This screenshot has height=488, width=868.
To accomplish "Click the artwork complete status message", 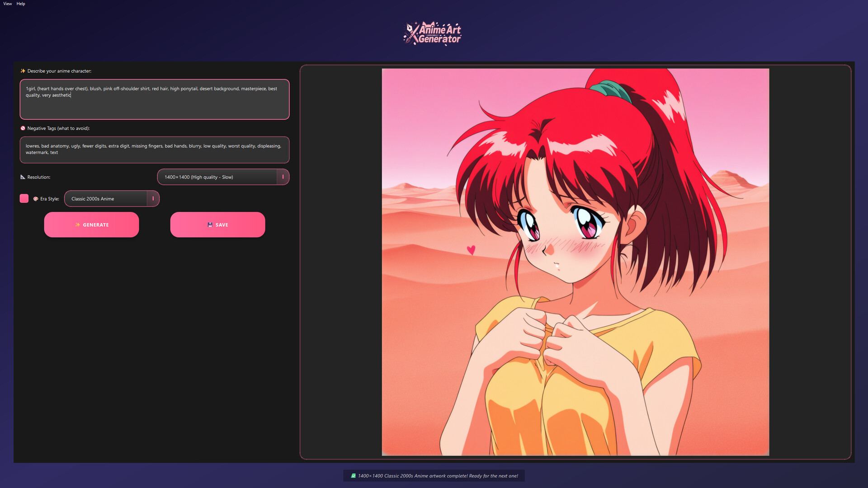I will tap(434, 476).
